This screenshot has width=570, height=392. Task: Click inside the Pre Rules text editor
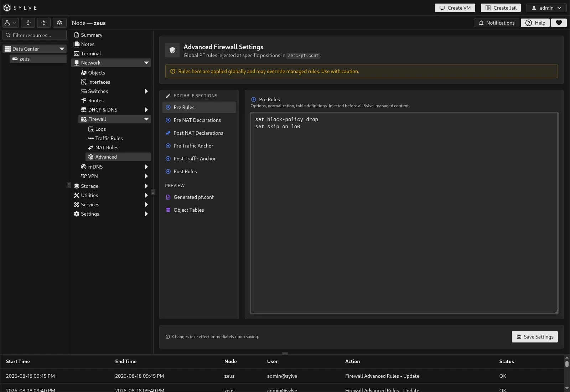pyautogui.click(x=404, y=213)
